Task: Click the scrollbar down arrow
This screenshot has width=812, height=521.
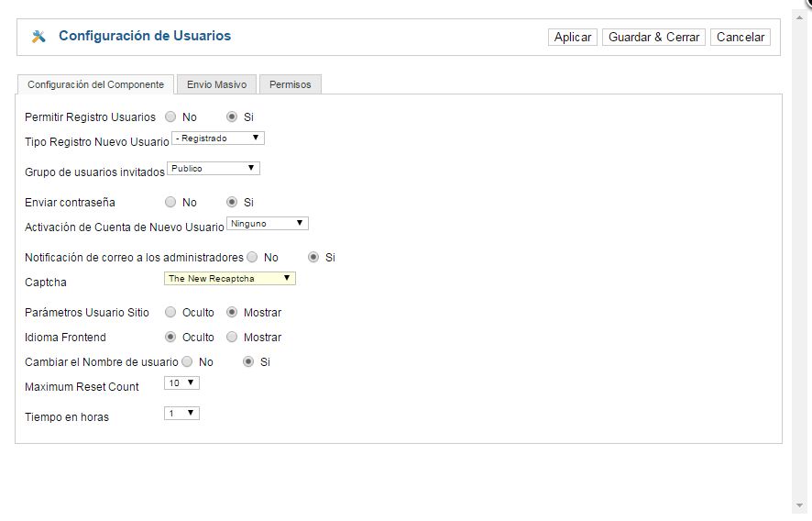Action: click(x=799, y=505)
